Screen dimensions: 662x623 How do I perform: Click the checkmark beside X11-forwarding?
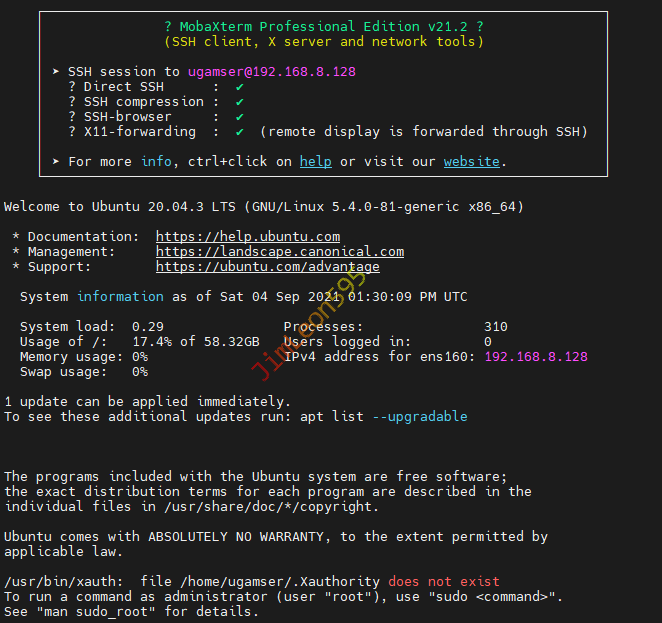point(240,132)
